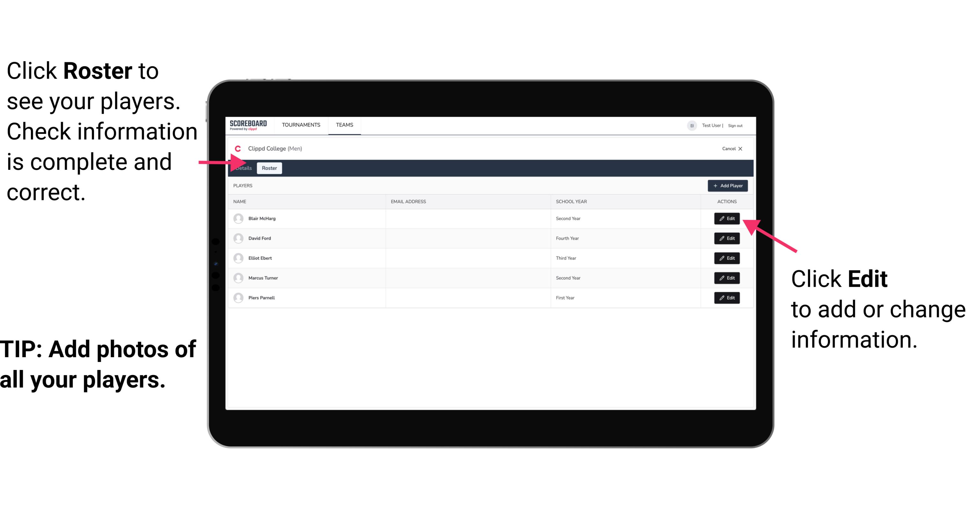This screenshot has height=527, width=980.
Task: Expand the NAME column sorter
Action: coord(241,201)
